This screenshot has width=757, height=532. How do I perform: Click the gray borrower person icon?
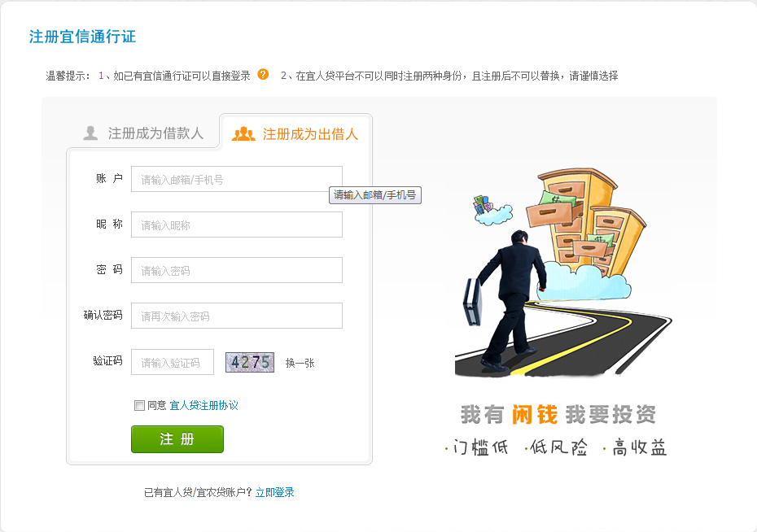coord(90,133)
